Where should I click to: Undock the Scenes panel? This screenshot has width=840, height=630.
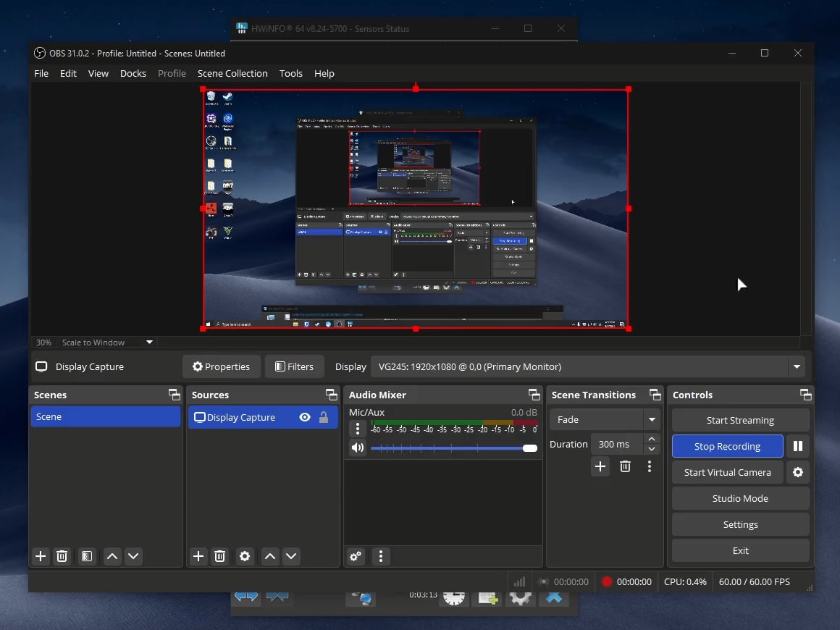174,395
